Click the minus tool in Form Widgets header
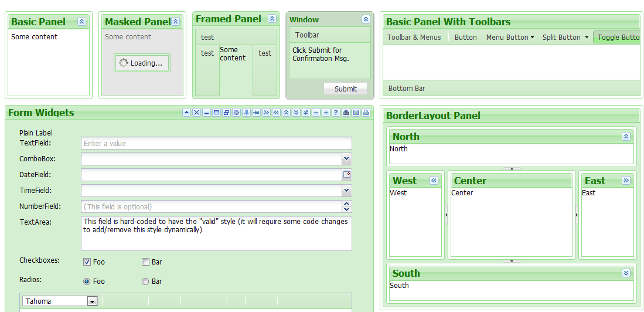Screen dimensions: 644x312 coord(316,112)
